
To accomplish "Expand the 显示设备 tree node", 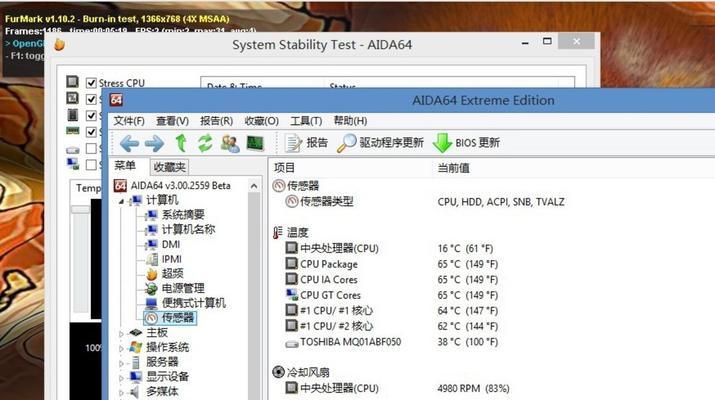I will click(122, 378).
